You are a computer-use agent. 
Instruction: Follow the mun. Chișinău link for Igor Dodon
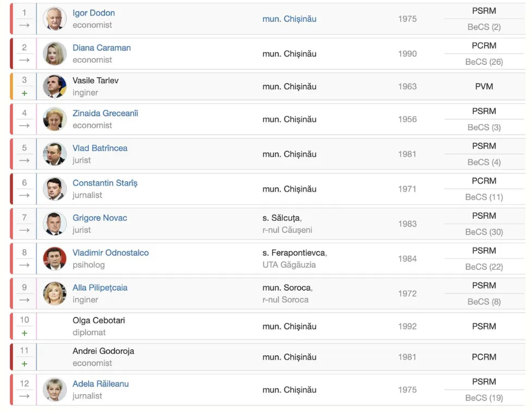[289, 19]
